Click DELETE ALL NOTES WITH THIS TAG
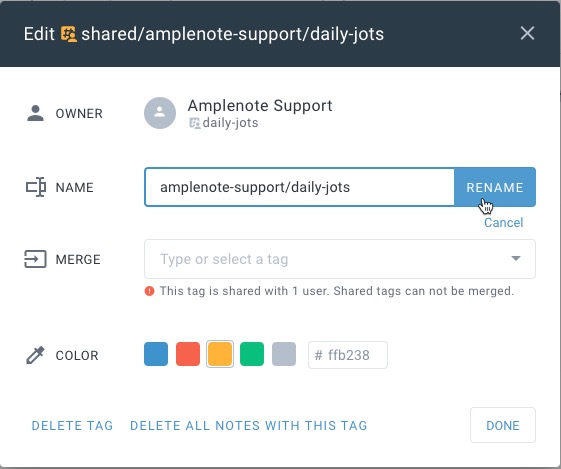Screen dimensions: 561x469 [x=249, y=425]
